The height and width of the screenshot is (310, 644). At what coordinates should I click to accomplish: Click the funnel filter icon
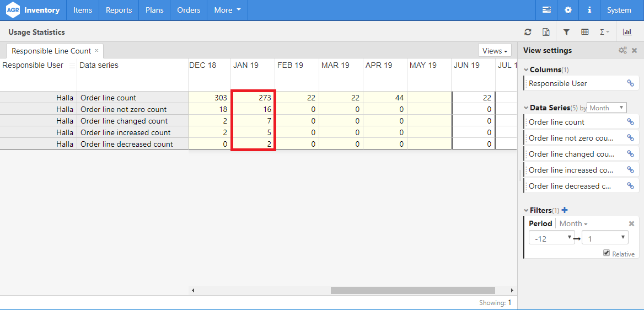pyautogui.click(x=566, y=33)
